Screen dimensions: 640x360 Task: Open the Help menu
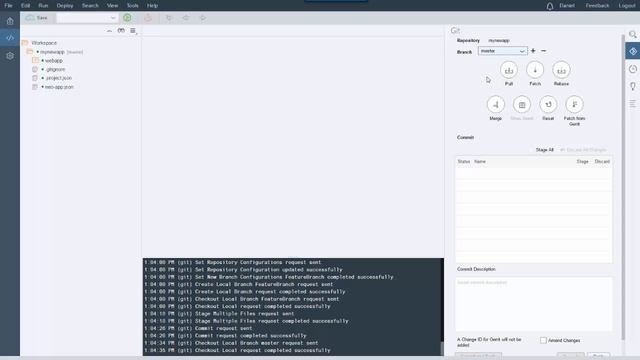pos(152,6)
